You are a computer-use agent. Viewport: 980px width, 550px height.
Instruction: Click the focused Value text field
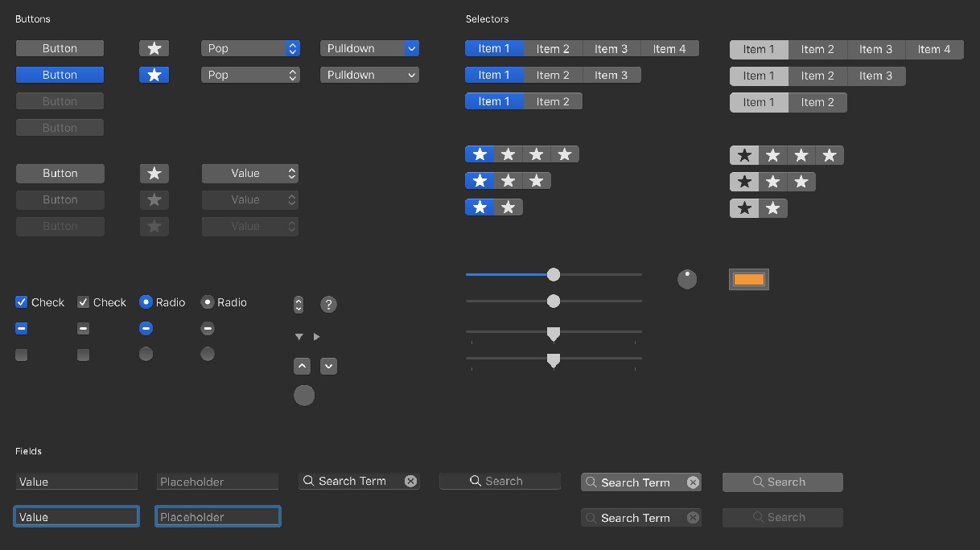click(x=76, y=517)
